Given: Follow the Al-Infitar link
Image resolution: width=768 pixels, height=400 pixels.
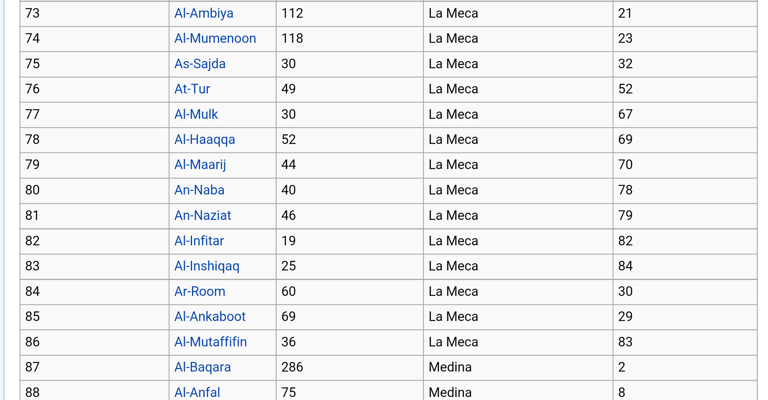Looking at the screenshot, I should click(199, 241).
